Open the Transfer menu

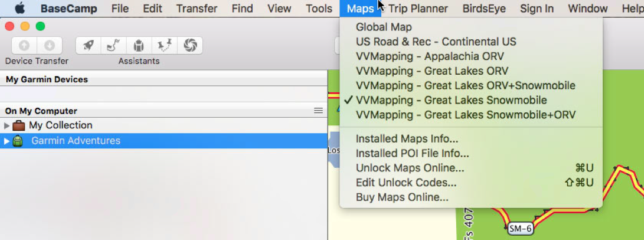pyautogui.click(x=197, y=8)
